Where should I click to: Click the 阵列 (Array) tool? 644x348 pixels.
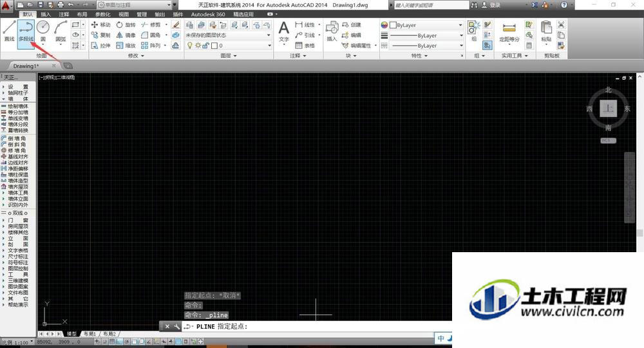151,45
